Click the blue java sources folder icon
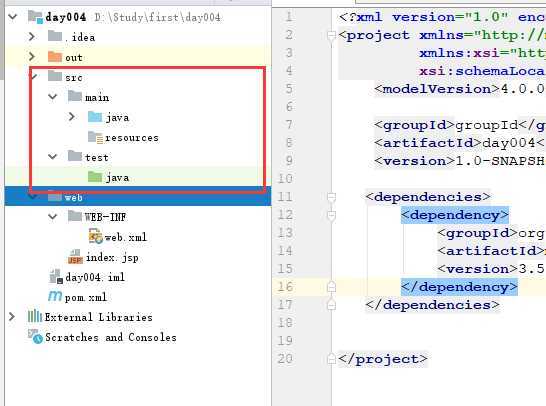 pos(95,117)
